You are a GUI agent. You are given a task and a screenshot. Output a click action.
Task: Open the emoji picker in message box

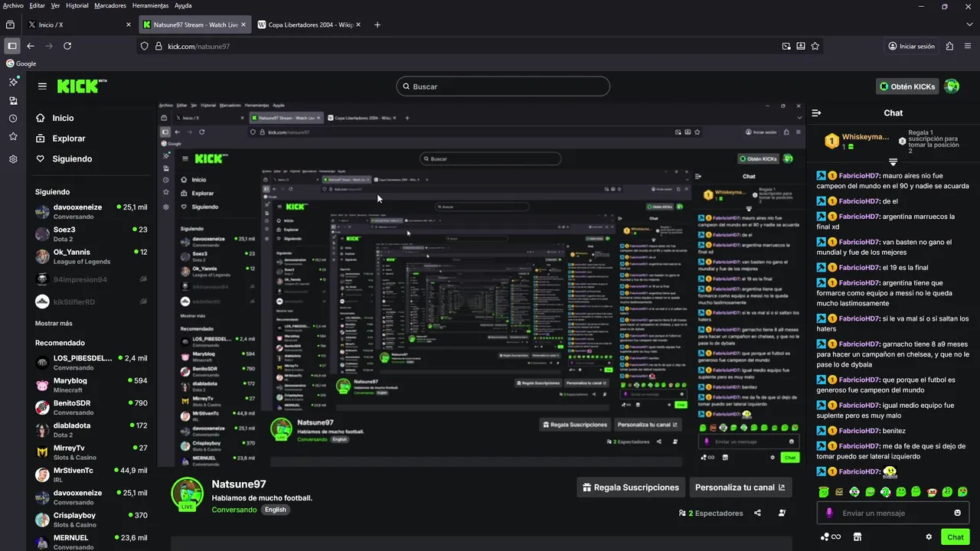tap(957, 513)
